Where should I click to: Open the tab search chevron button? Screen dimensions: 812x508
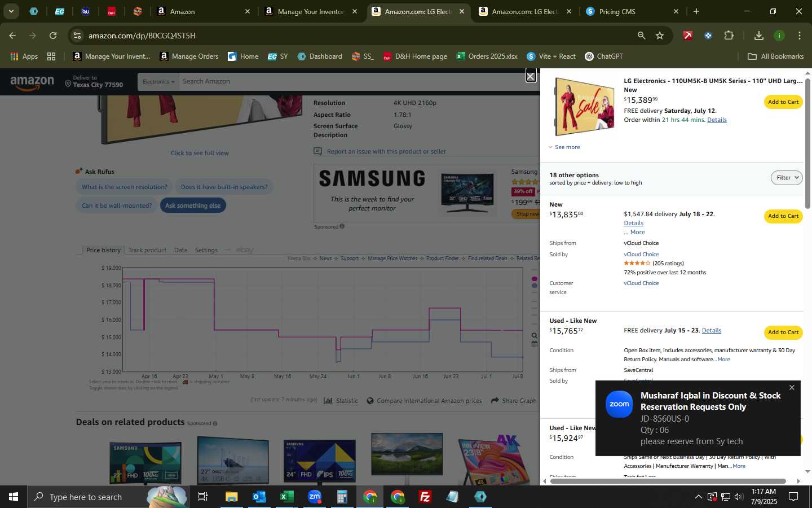pos(11,11)
